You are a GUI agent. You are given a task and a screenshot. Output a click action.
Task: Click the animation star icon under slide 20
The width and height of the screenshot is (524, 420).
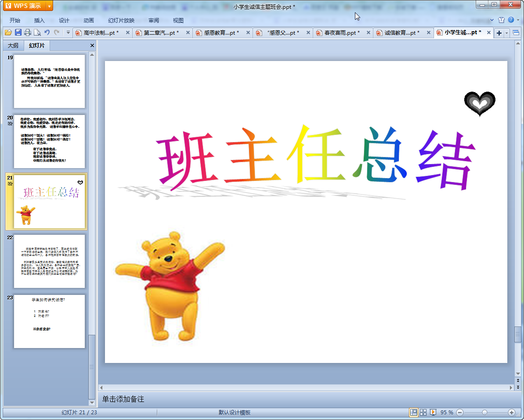pos(10,123)
